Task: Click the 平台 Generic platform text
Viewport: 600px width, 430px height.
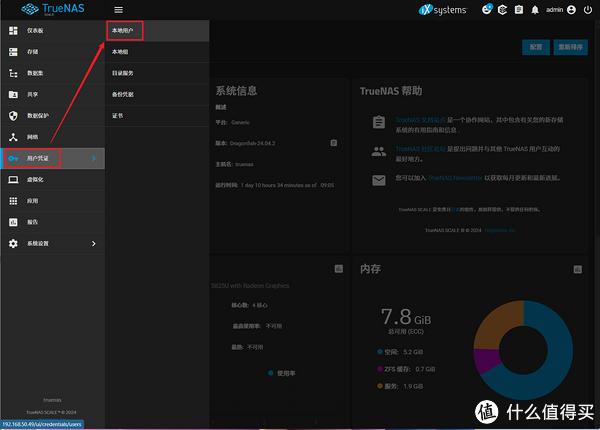Action: tap(232, 122)
